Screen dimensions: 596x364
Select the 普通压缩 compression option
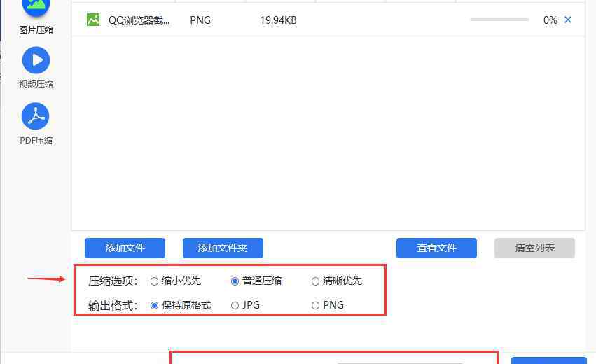click(235, 281)
